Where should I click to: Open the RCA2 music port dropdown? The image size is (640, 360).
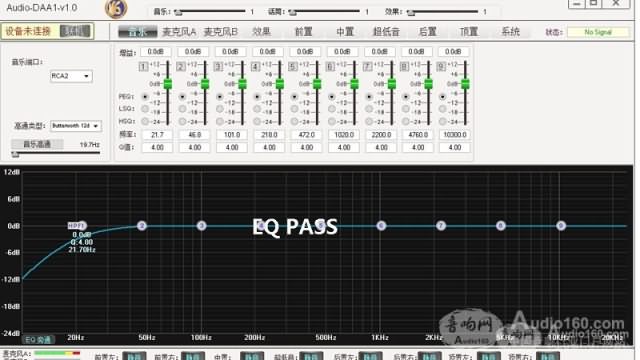(x=71, y=76)
